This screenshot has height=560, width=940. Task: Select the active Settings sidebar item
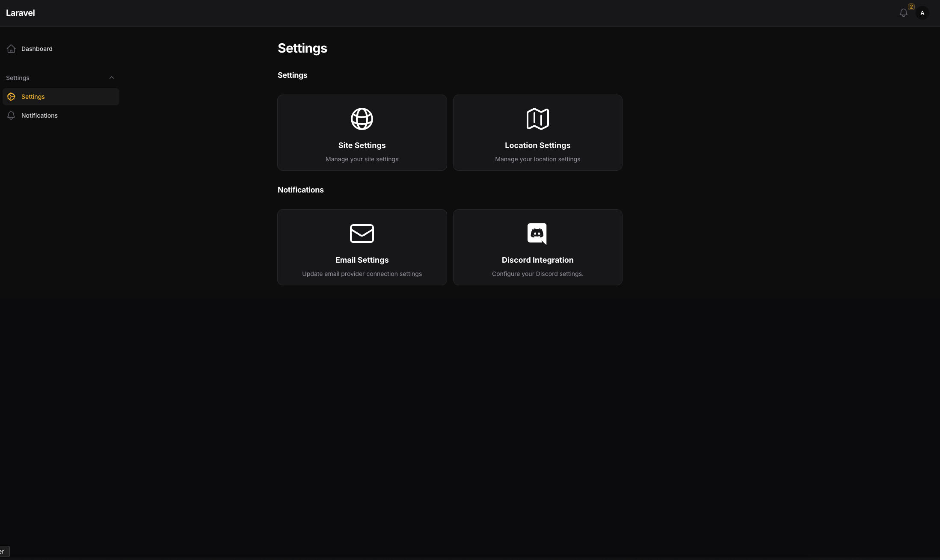click(x=33, y=97)
